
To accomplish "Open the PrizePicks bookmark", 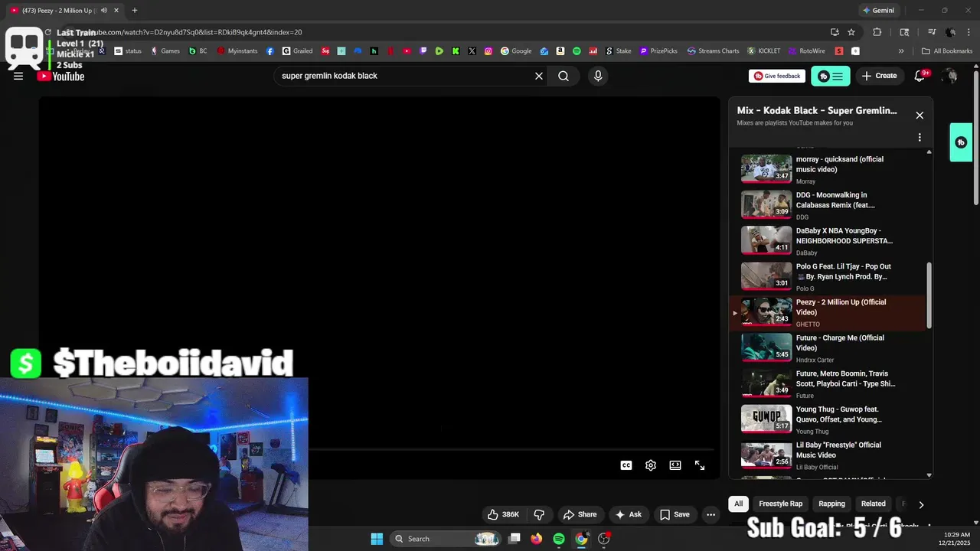I will [658, 51].
